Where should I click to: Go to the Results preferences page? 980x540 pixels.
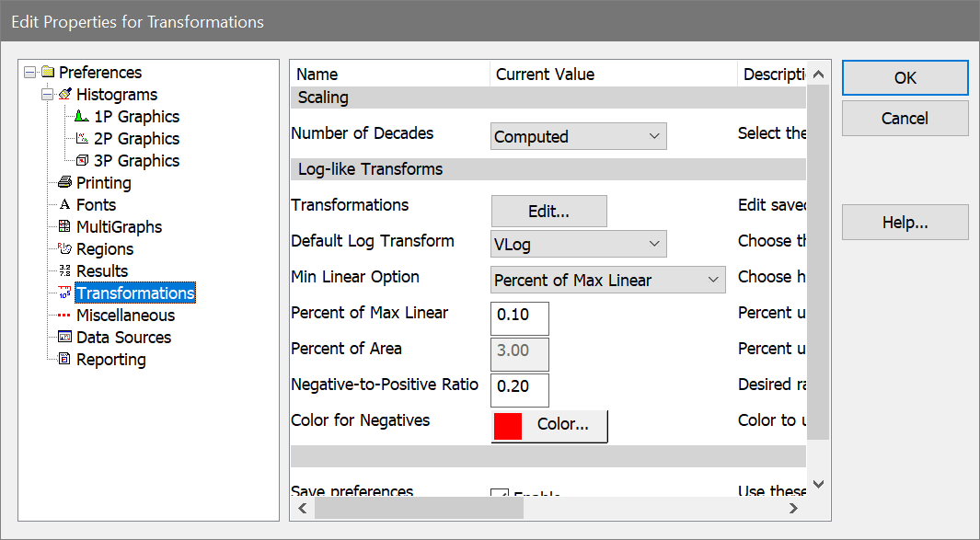click(x=102, y=271)
